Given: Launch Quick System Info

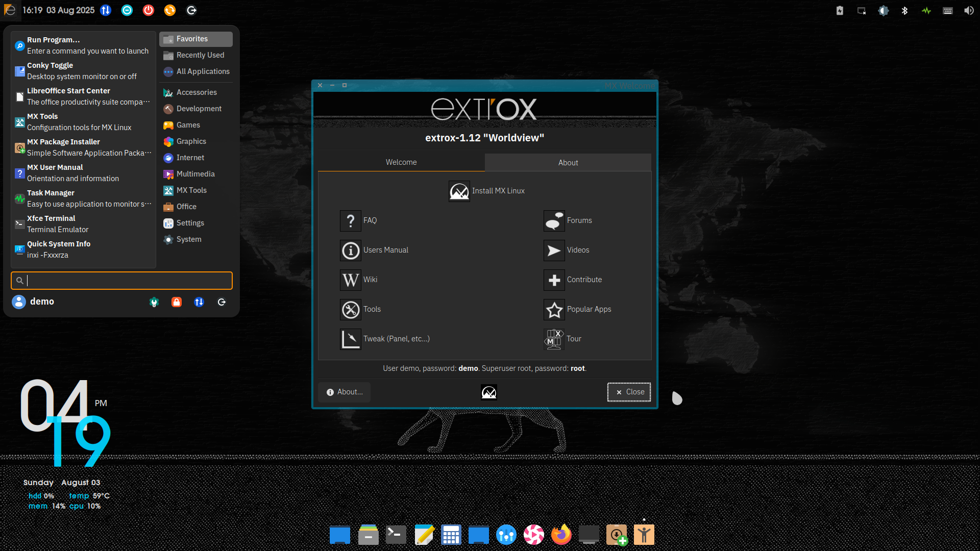Looking at the screenshot, I should coord(83,249).
